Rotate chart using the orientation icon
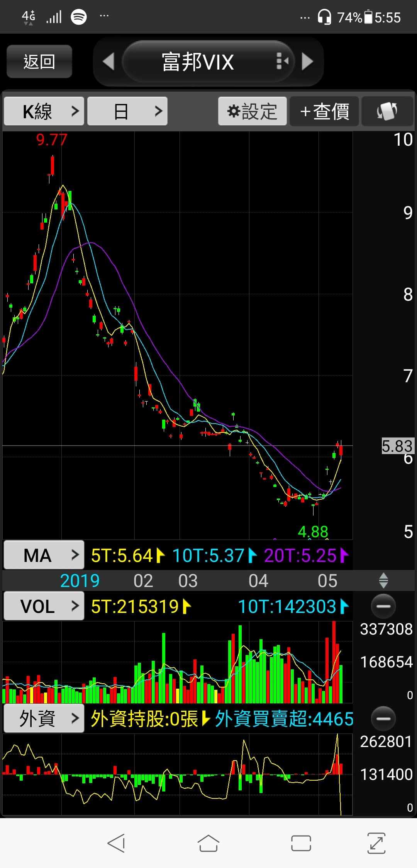Screen dimensions: 417x868 coord(387,112)
